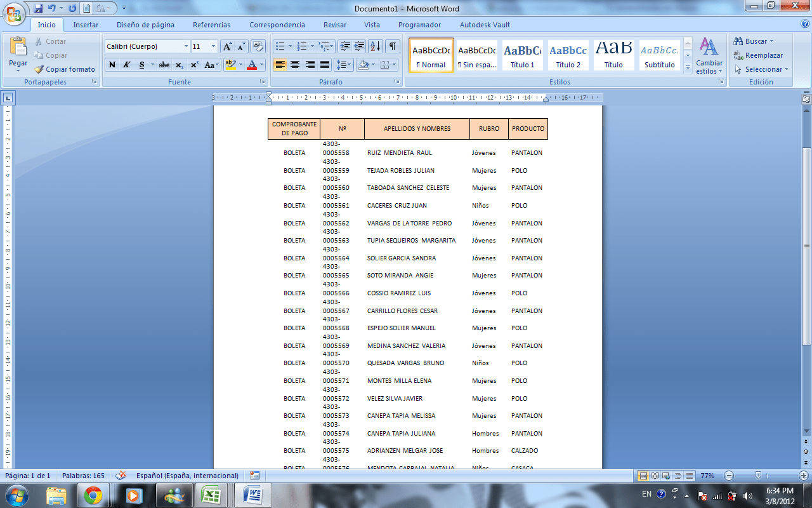Toggle bold formatting

tap(112, 65)
